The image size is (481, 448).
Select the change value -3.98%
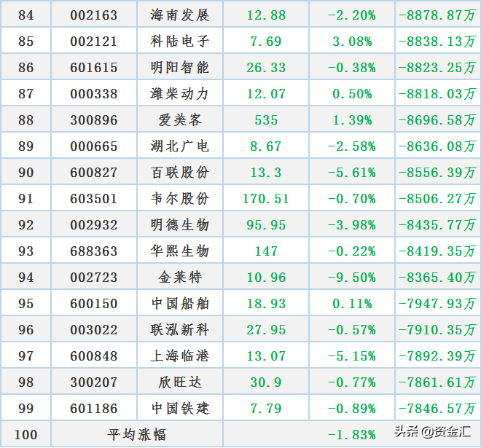[352, 225]
